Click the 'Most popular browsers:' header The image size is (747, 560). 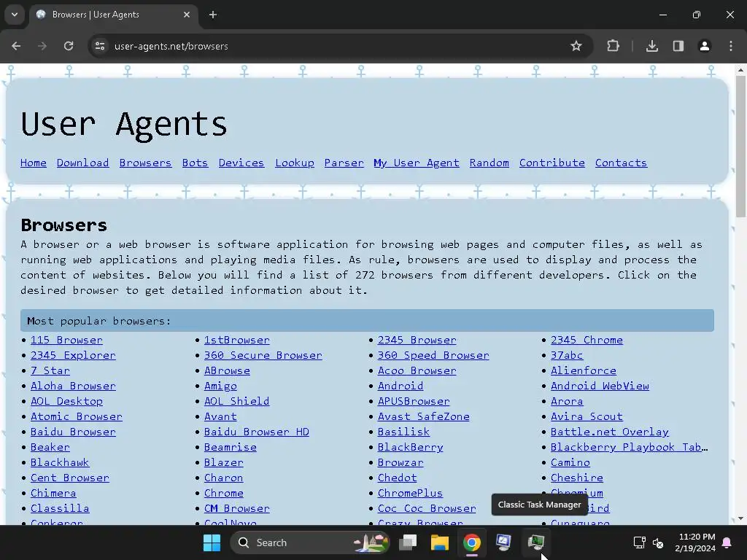pyautogui.click(x=367, y=321)
